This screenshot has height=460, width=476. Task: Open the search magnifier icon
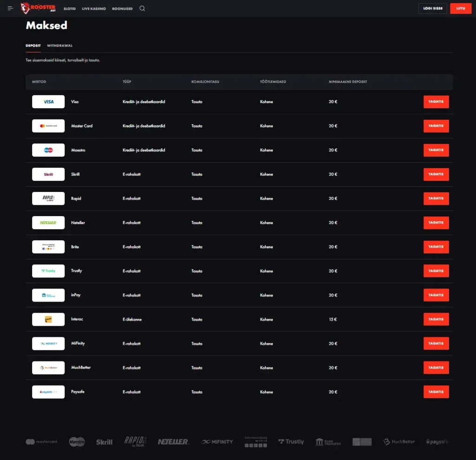click(x=142, y=8)
